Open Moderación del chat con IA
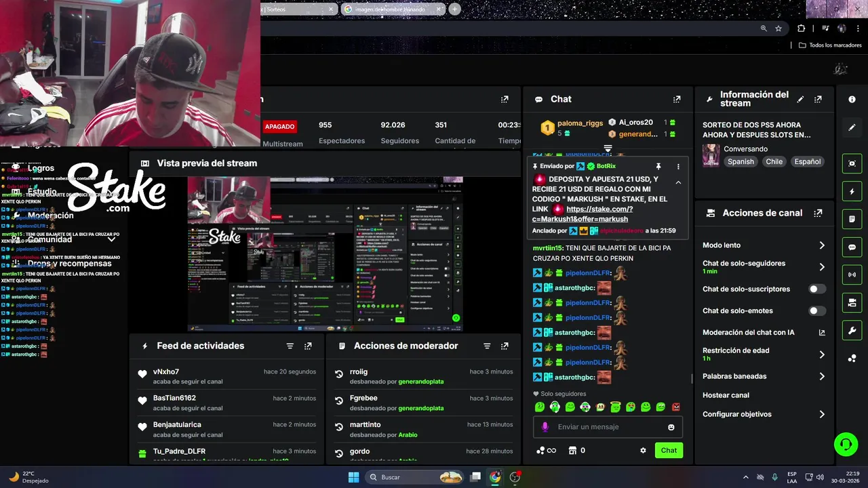This screenshot has width=868, height=488. coord(764,332)
